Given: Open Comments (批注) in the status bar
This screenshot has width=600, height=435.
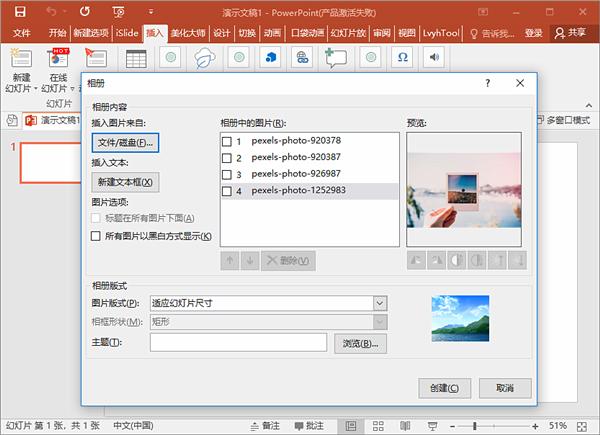Looking at the screenshot, I should [309, 426].
